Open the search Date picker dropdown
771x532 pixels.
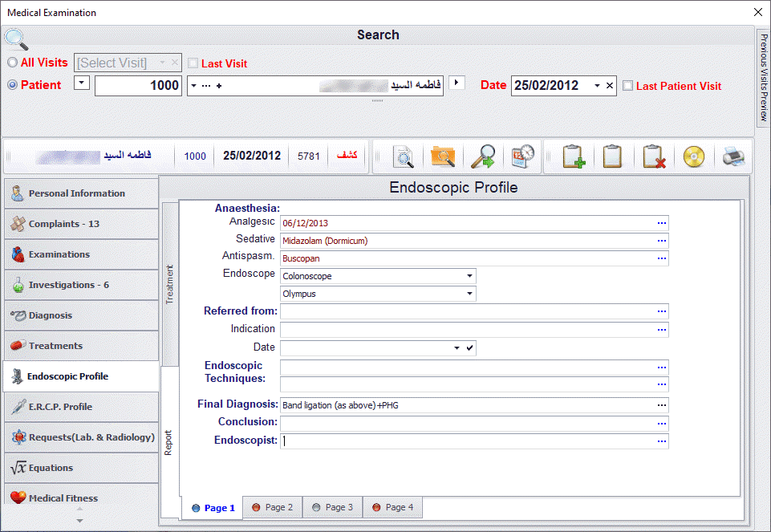point(597,86)
